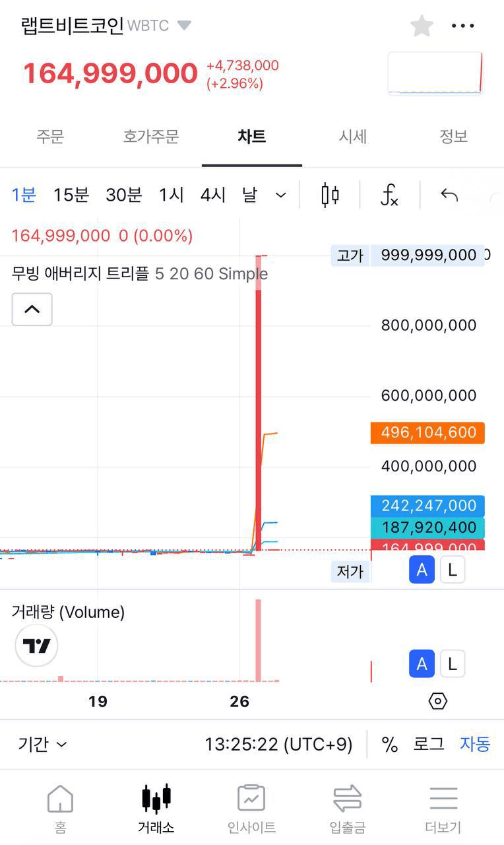
Task: Collapse the moving average legend chevron
Action: tap(32, 309)
